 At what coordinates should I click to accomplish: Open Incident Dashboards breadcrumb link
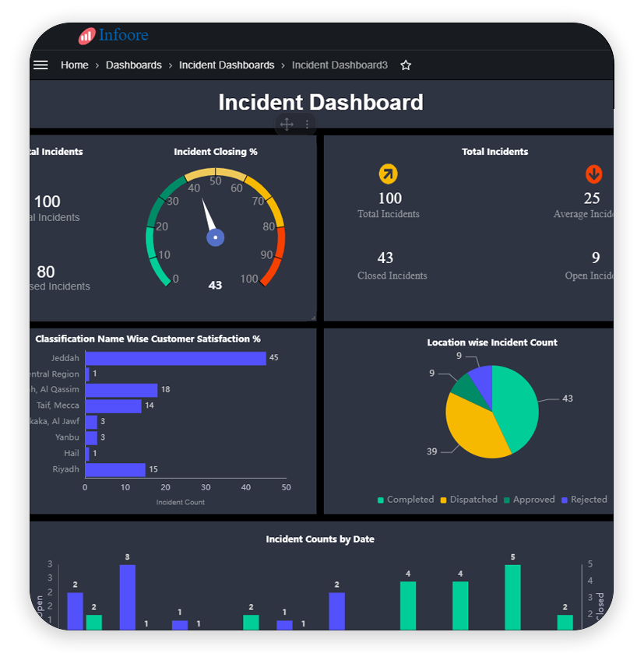tap(227, 65)
